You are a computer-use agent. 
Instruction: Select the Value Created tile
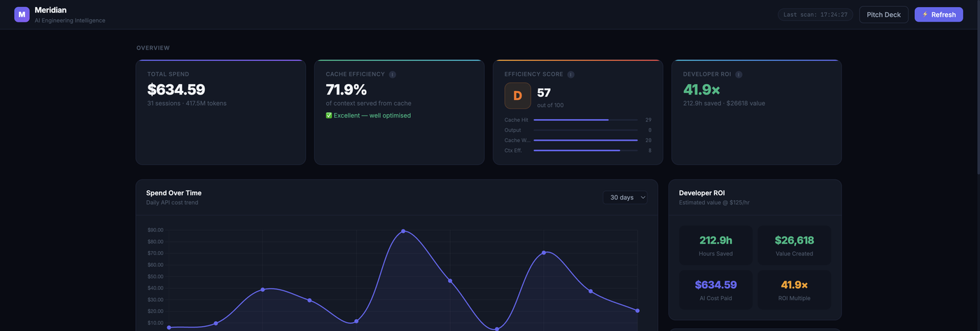point(794,245)
